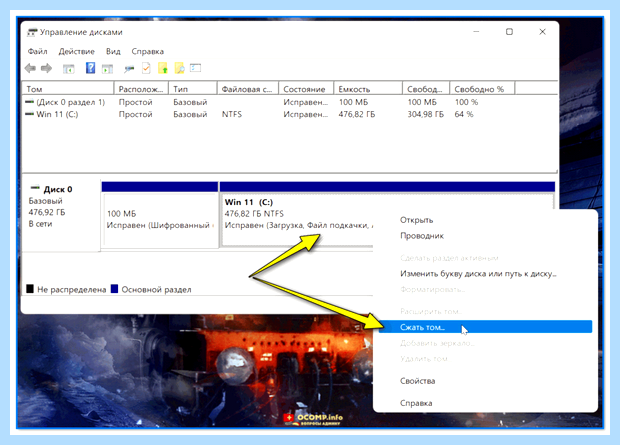Click the Disk Management title bar icon
Viewport: 620px width, 445px height.
tap(32, 32)
